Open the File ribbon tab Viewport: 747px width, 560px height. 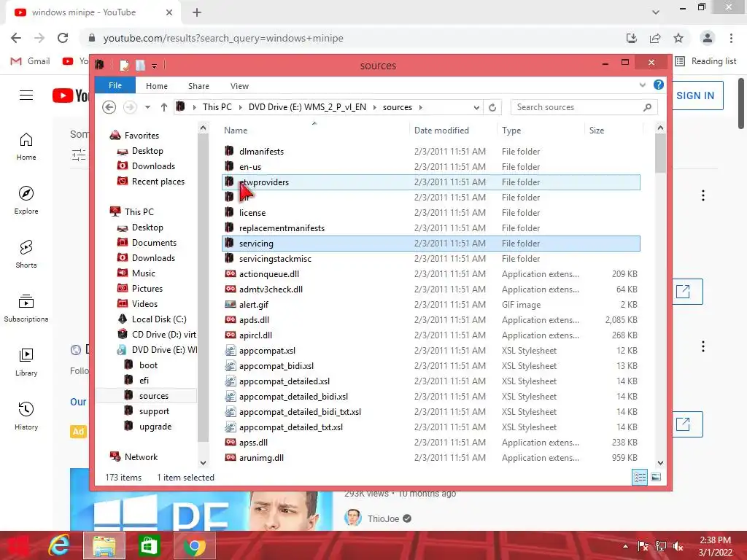click(x=115, y=85)
